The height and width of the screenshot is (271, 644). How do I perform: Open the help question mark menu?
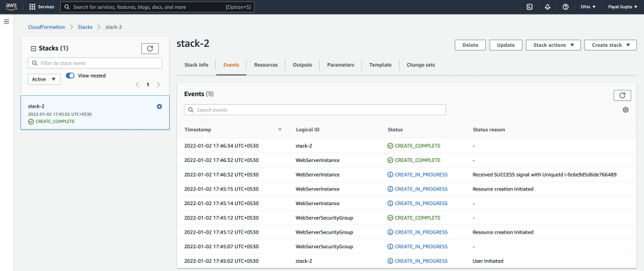tap(566, 7)
